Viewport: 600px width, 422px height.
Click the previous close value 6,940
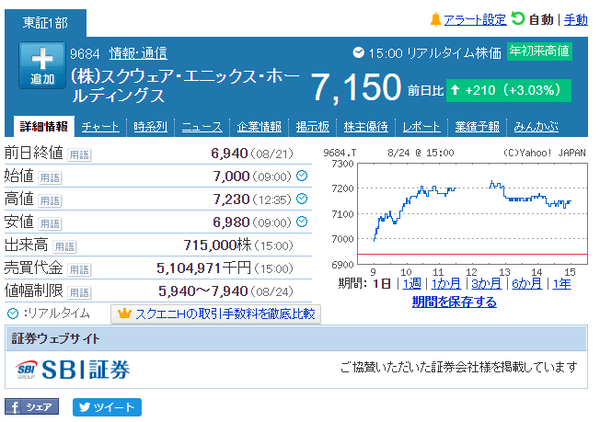tap(230, 153)
